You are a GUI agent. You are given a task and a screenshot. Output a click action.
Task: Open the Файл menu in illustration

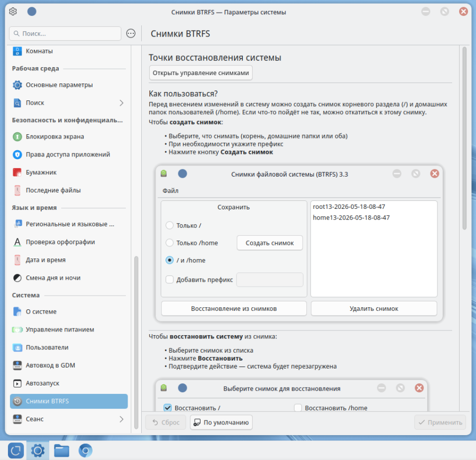click(170, 190)
